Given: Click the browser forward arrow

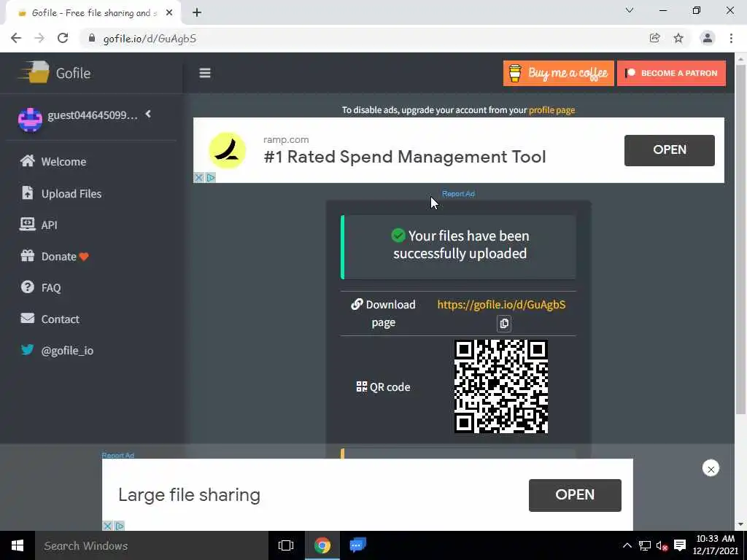Looking at the screenshot, I should click(39, 38).
